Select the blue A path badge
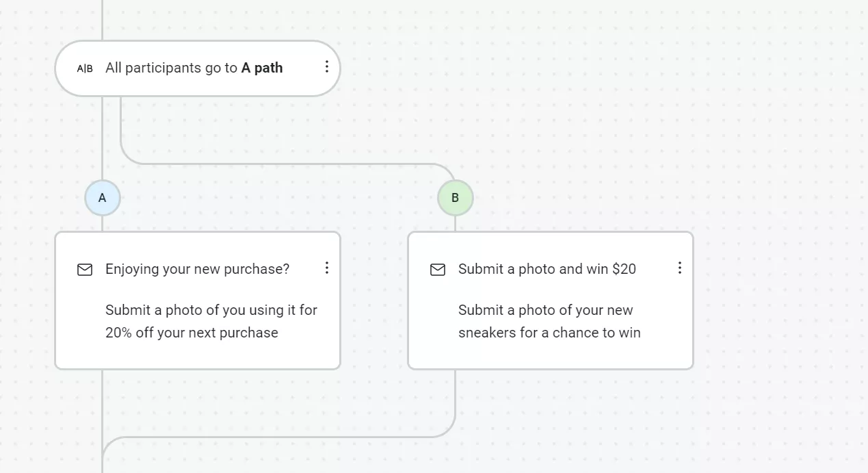868x473 pixels. point(103,198)
